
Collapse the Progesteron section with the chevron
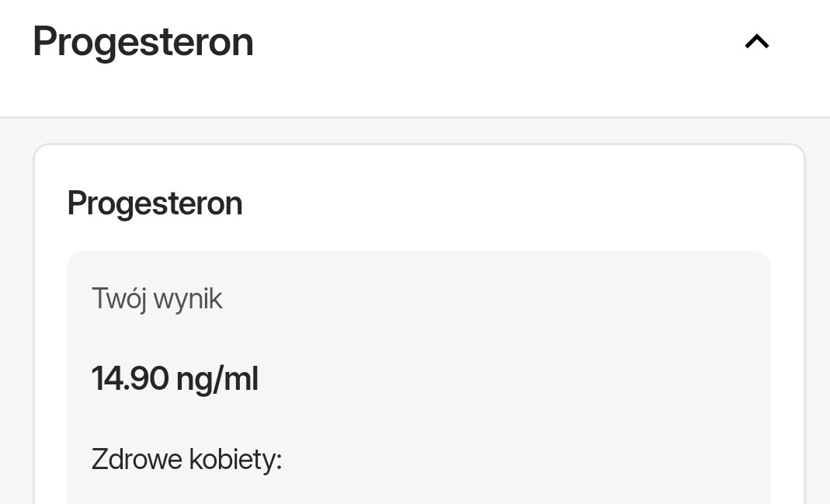pos(757,41)
